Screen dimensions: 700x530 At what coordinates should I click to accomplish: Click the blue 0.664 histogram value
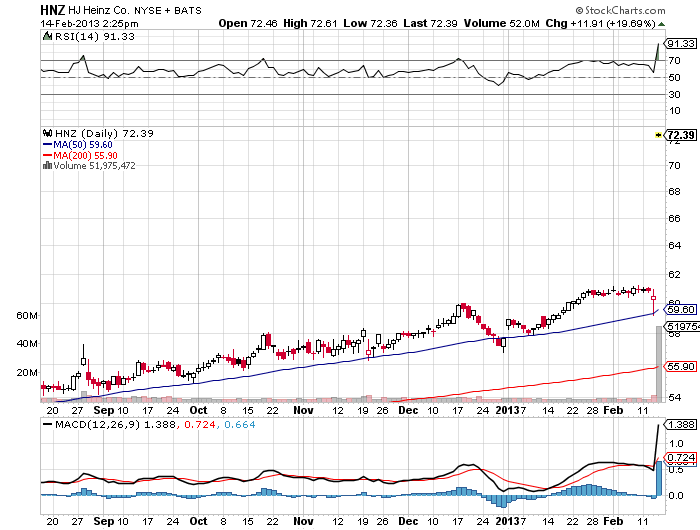240,424
